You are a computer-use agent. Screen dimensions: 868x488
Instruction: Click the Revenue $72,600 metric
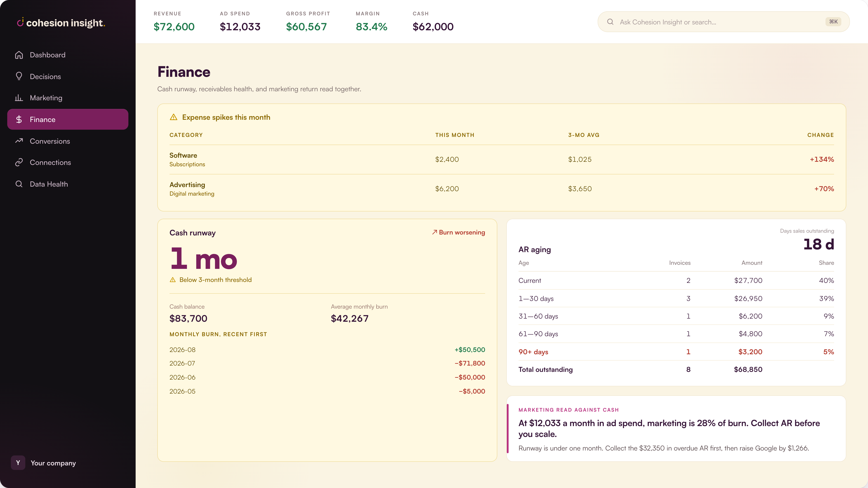click(174, 22)
